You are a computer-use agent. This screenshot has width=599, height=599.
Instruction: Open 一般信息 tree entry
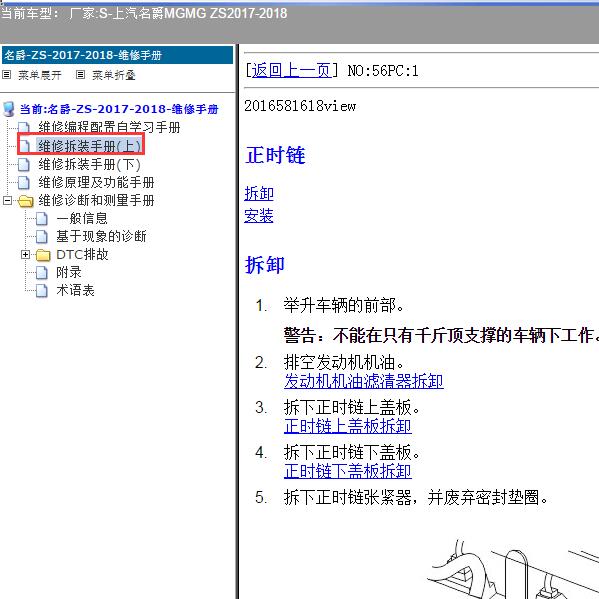point(82,219)
